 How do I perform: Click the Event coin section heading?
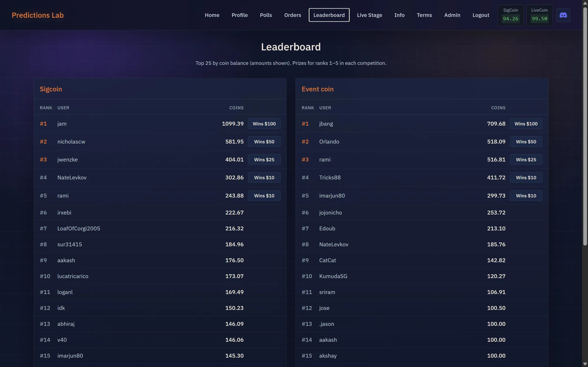[x=317, y=89]
